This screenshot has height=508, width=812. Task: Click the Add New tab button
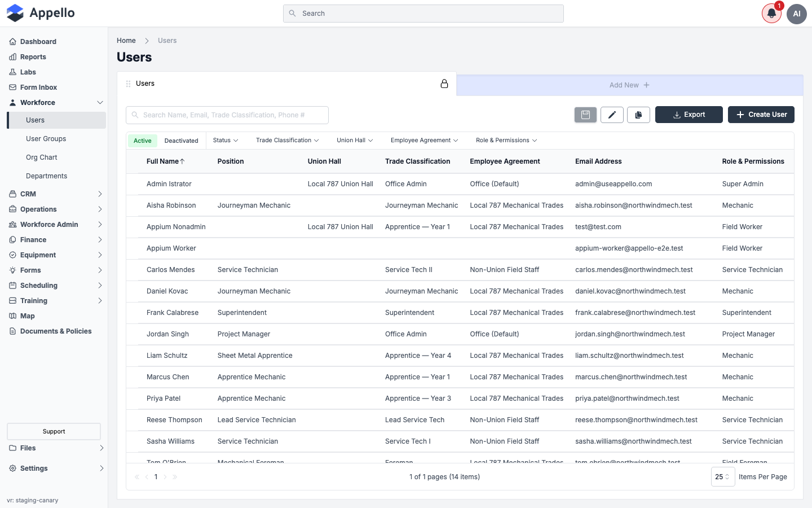coord(629,85)
